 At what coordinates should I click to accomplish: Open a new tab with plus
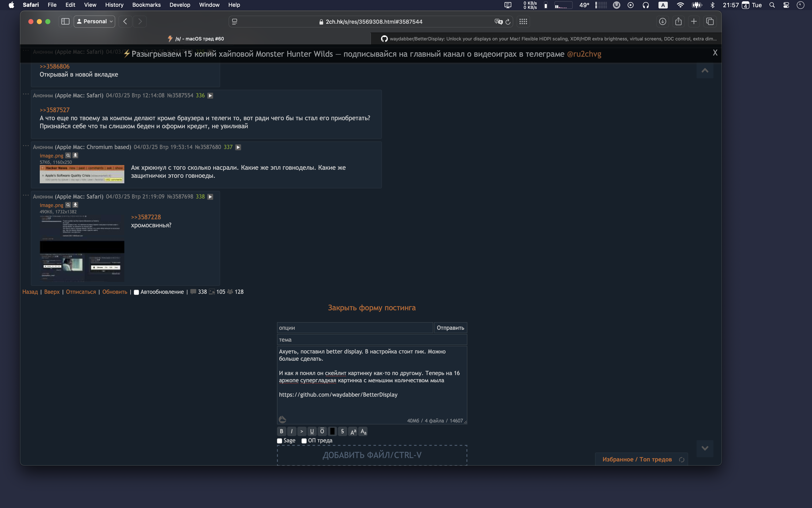point(694,22)
